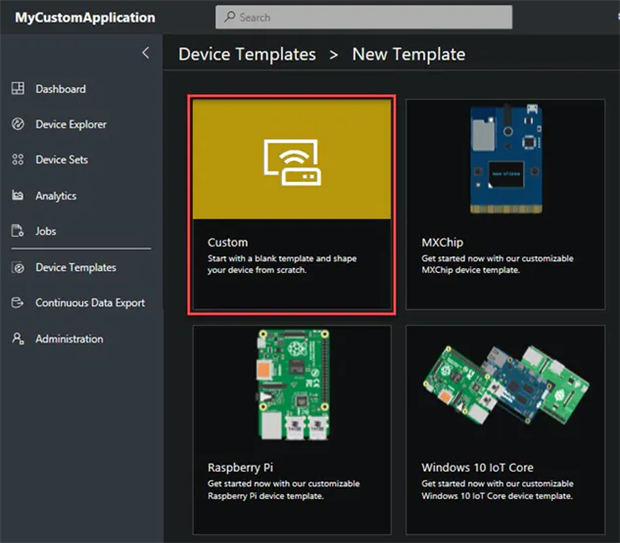This screenshot has width=620, height=543.
Task: Click the Device Templates sidebar icon
Action: coord(18,267)
